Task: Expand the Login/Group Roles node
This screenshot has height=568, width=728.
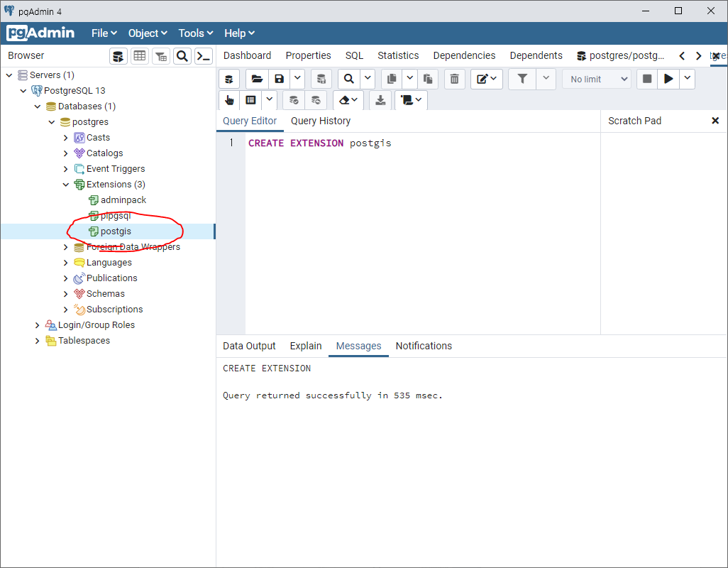Action: (37, 325)
